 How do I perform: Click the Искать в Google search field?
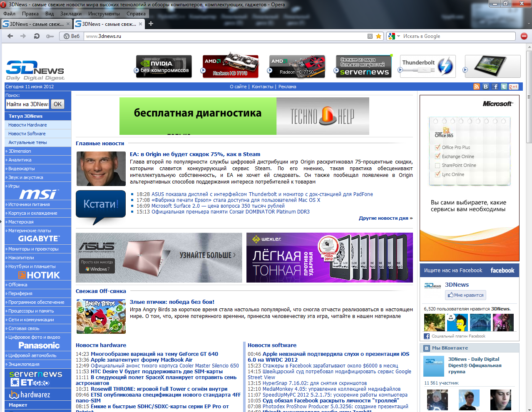pyautogui.click(x=458, y=36)
